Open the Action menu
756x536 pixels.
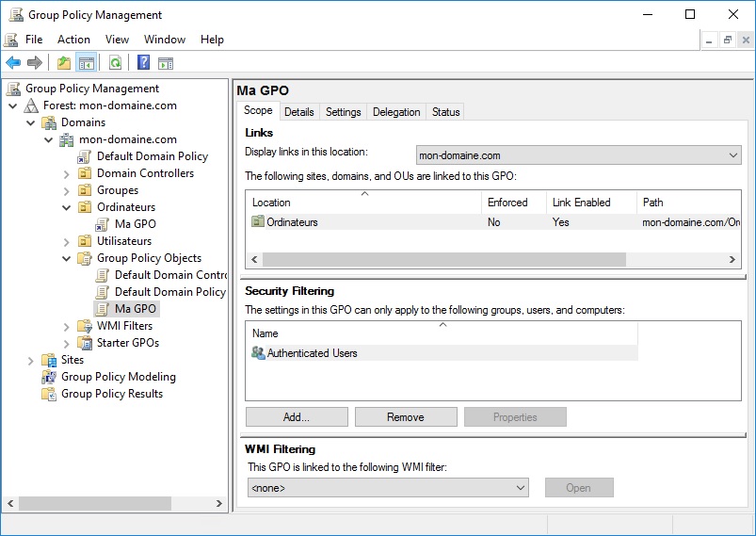[73, 39]
